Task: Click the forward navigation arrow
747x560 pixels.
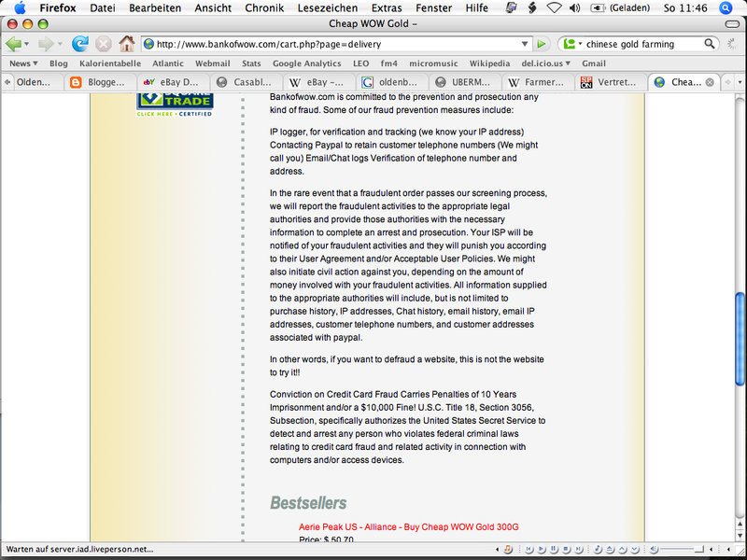Action: click(46, 44)
